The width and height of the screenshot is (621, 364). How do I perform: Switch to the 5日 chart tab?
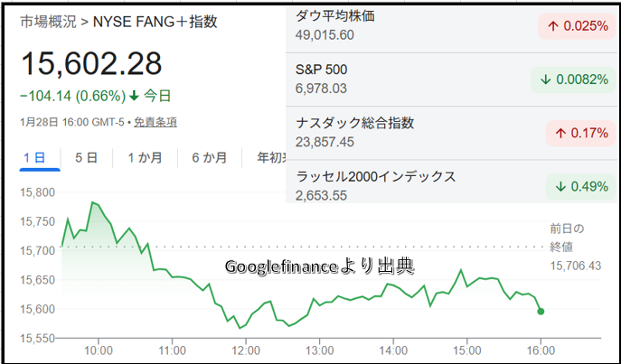tap(86, 157)
